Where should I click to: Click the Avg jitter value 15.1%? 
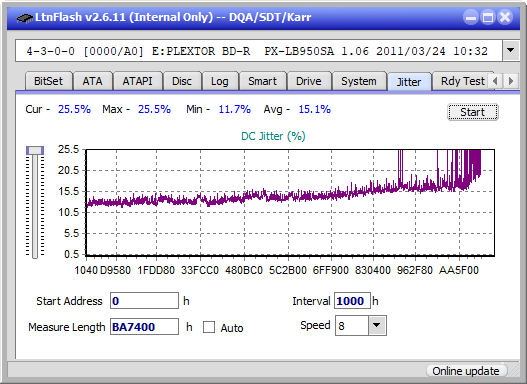click(x=315, y=109)
